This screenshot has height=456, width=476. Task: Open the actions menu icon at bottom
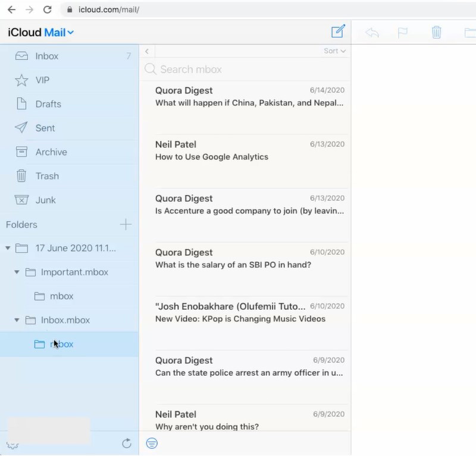(x=152, y=444)
